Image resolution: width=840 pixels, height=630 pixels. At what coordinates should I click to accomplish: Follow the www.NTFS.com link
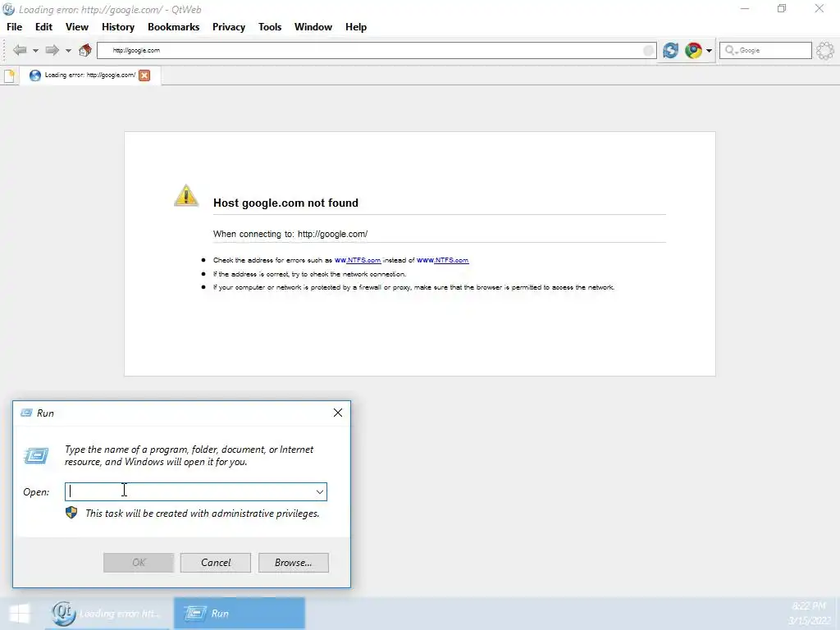(x=442, y=260)
